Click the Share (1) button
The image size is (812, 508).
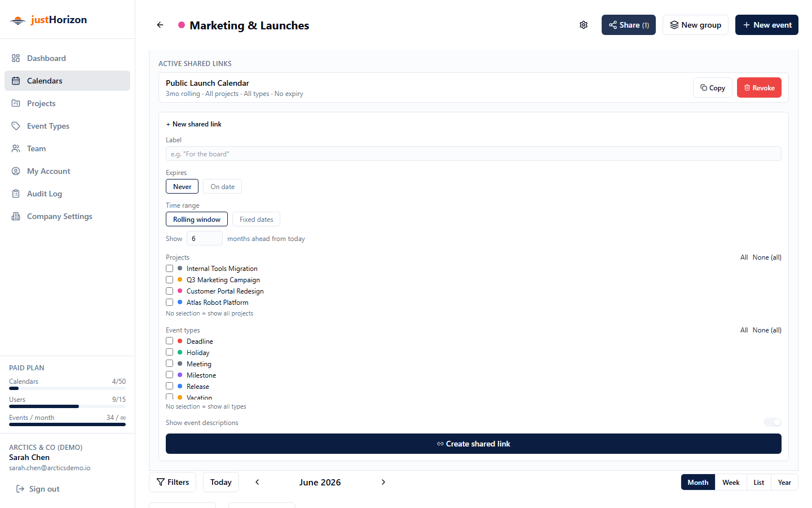[x=629, y=25]
